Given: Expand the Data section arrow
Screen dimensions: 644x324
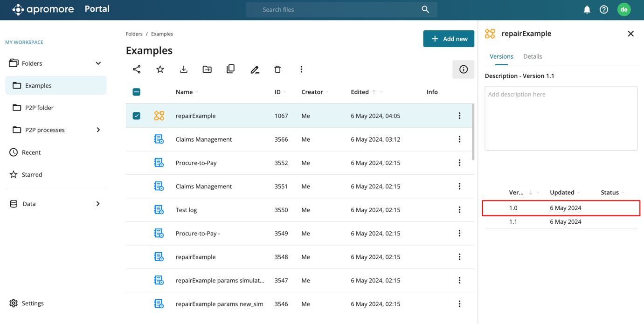Looking at the screenshot, I should point(98,204).
